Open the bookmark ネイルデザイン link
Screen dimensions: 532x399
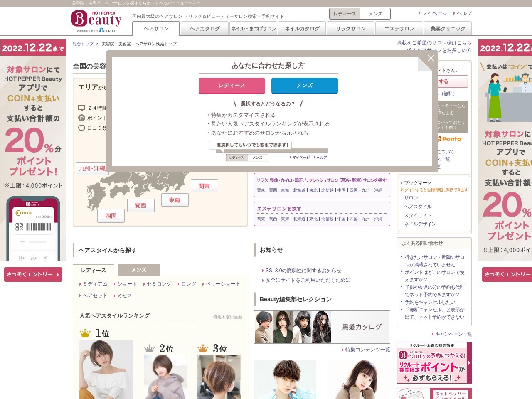[x=420, y=224]
